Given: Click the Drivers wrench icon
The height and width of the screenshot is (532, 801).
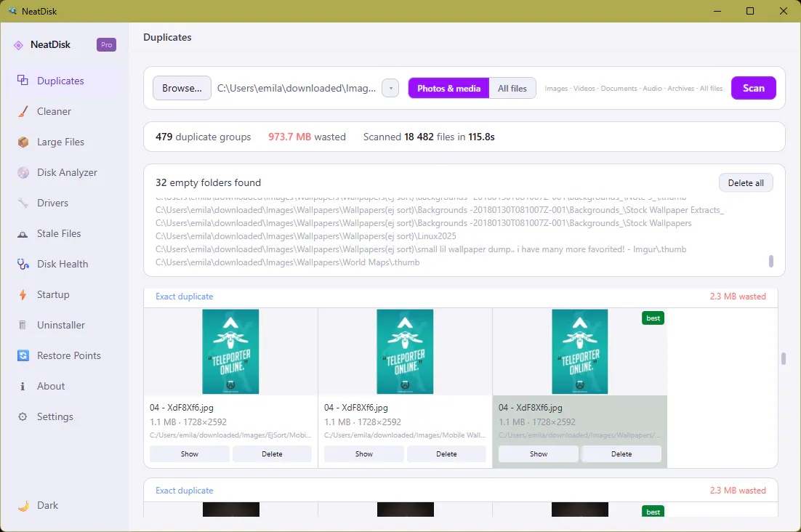Looking at the screenshot, I should point(23,203).
